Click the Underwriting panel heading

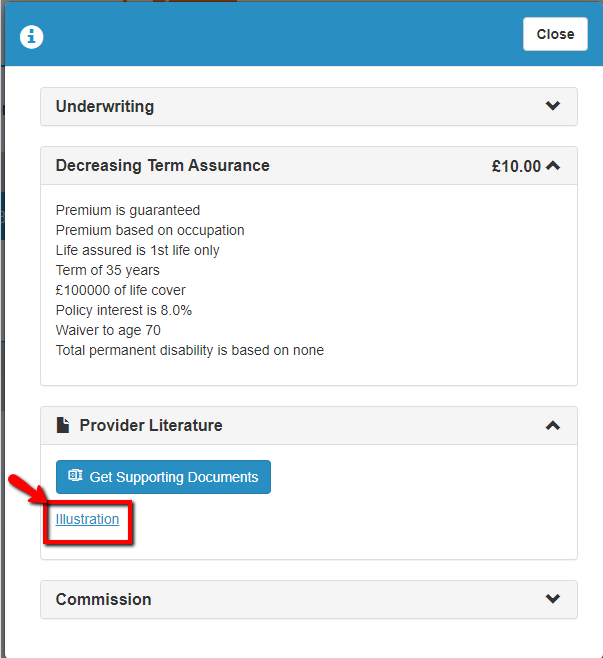[x=105, y=106]
